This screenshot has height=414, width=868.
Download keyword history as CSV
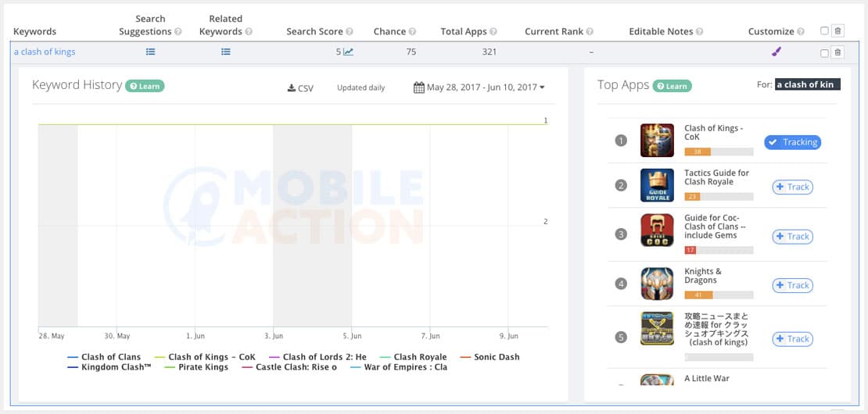point(300,88)
